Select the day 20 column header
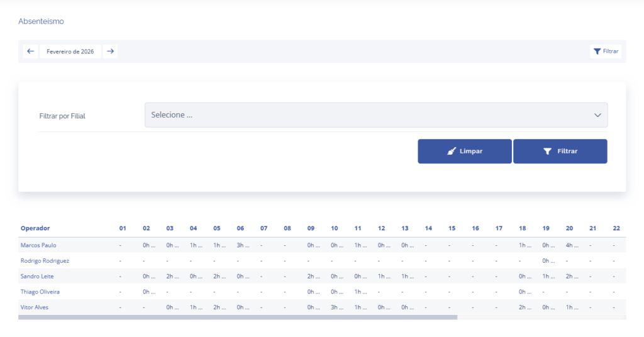The image size is (644, 337). coord(569,228)
